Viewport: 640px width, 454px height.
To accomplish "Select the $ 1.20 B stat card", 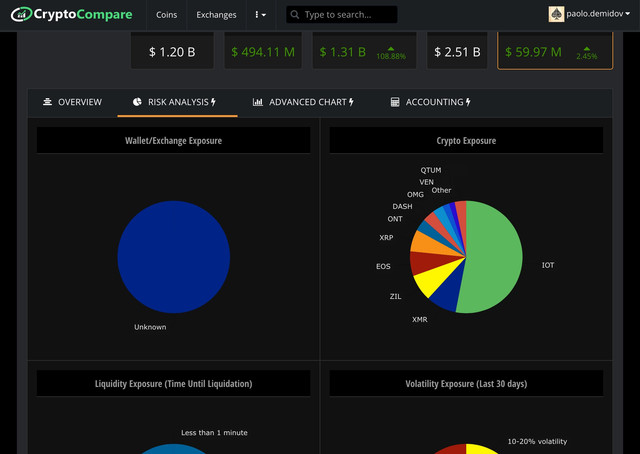I will [172, 51].
